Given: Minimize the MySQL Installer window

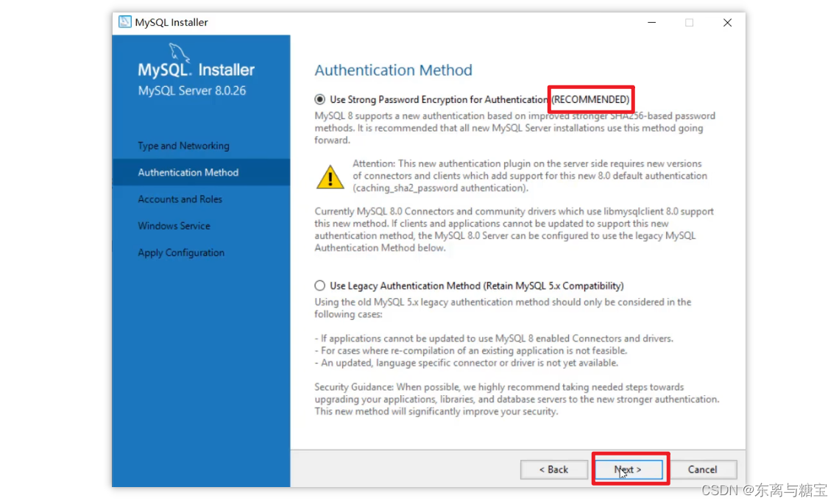Looking at the screenshot, I should tap(652, 23).
